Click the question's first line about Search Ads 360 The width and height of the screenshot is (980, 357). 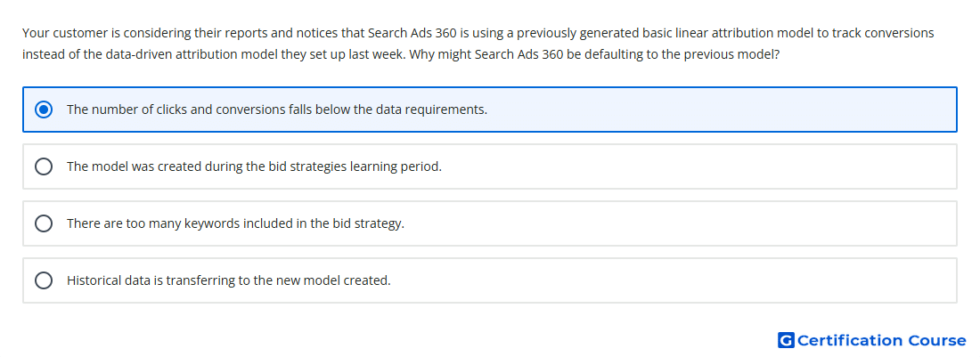(x=478, y=32)
